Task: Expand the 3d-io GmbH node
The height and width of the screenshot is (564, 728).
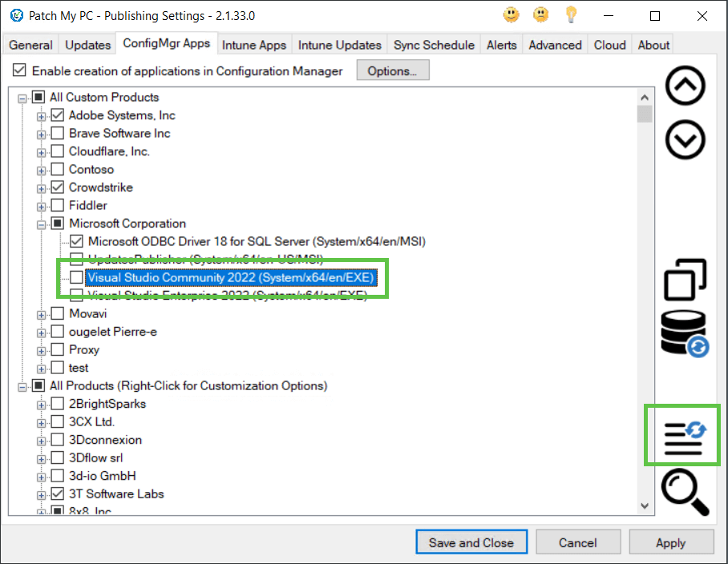Action: tap(42, 477)
